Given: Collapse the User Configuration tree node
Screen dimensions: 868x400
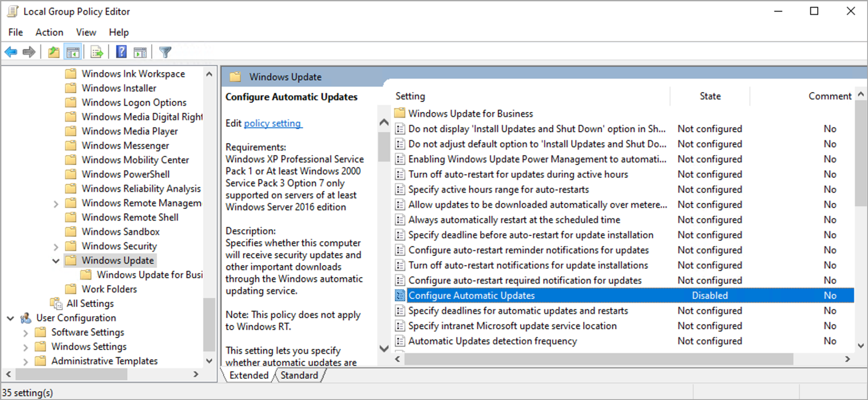Looking at the screenshot, I should (x=10, y=318).
